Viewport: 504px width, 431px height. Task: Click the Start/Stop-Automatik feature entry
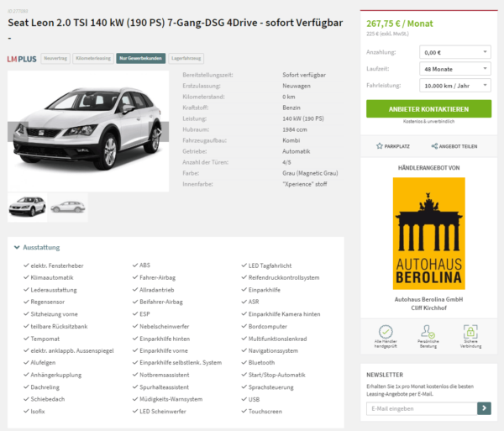pos(276,375)
